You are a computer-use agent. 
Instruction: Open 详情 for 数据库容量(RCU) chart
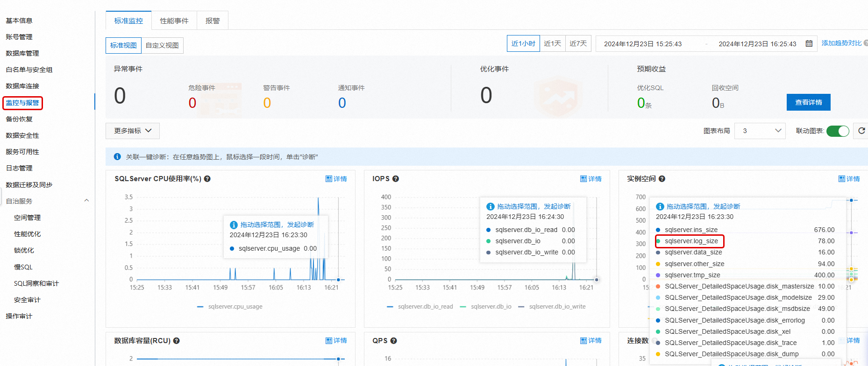[336, 341]
